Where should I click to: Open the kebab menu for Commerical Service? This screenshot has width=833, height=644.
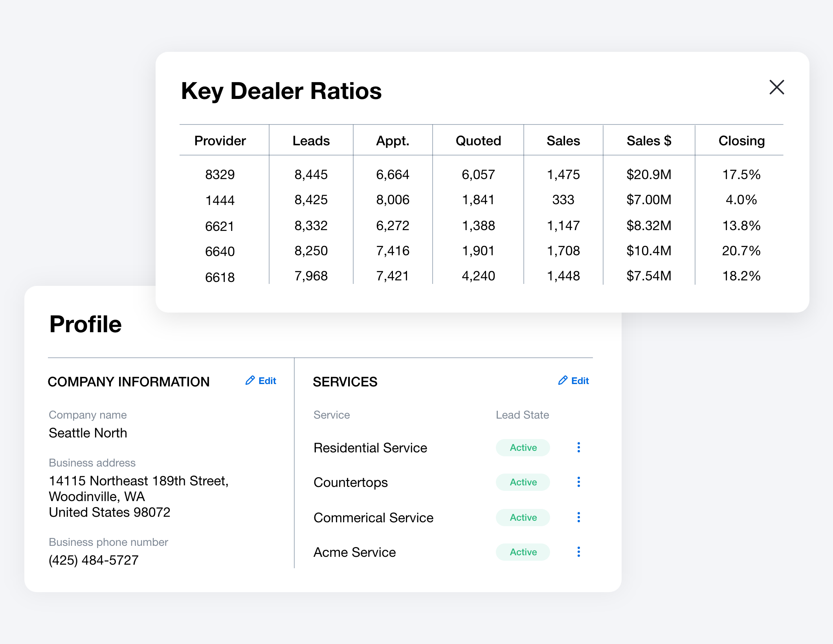578,517
